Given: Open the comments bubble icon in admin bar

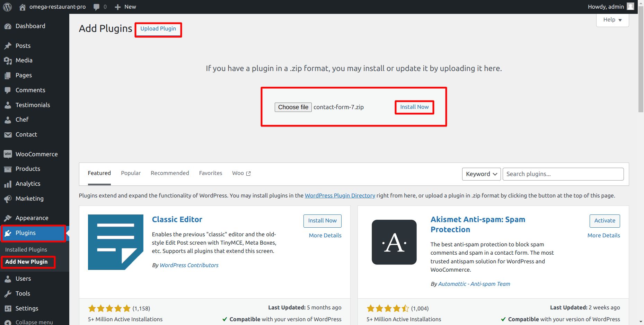Looking at the screenshot, I should [x=97, y=7].
